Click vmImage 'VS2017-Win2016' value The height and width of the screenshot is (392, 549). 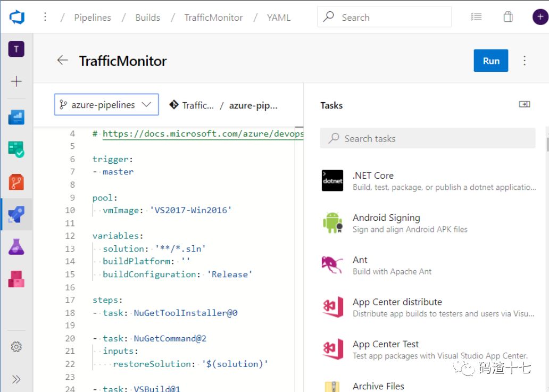click(x=191, y=210)
